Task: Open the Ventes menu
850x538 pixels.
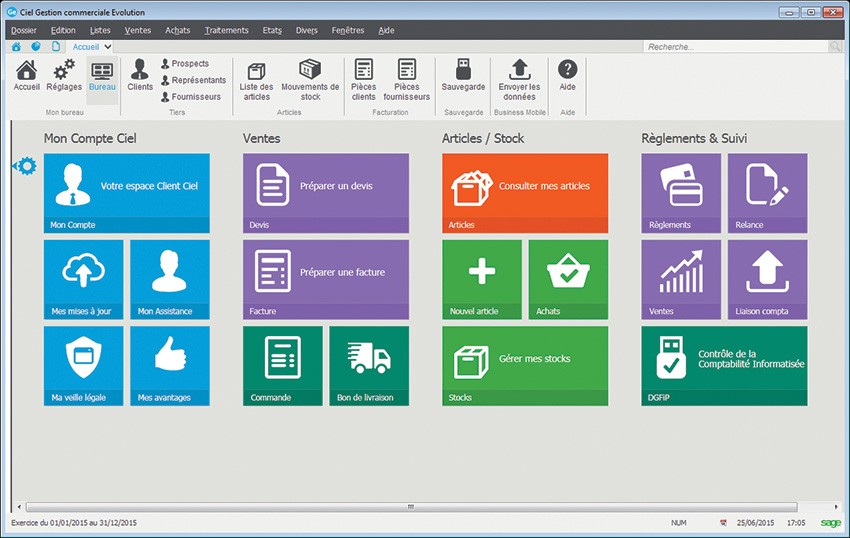Action: coord(138,30)
